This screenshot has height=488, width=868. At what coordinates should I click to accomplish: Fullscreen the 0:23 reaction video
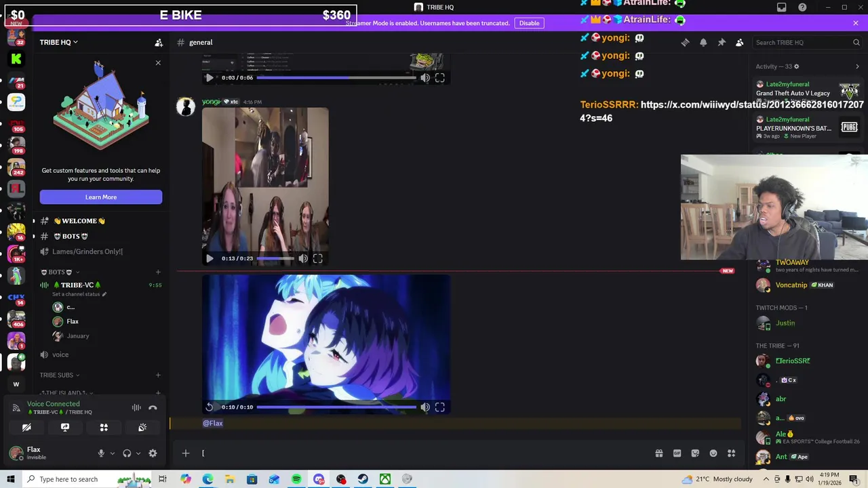click(x=317, y=258)
